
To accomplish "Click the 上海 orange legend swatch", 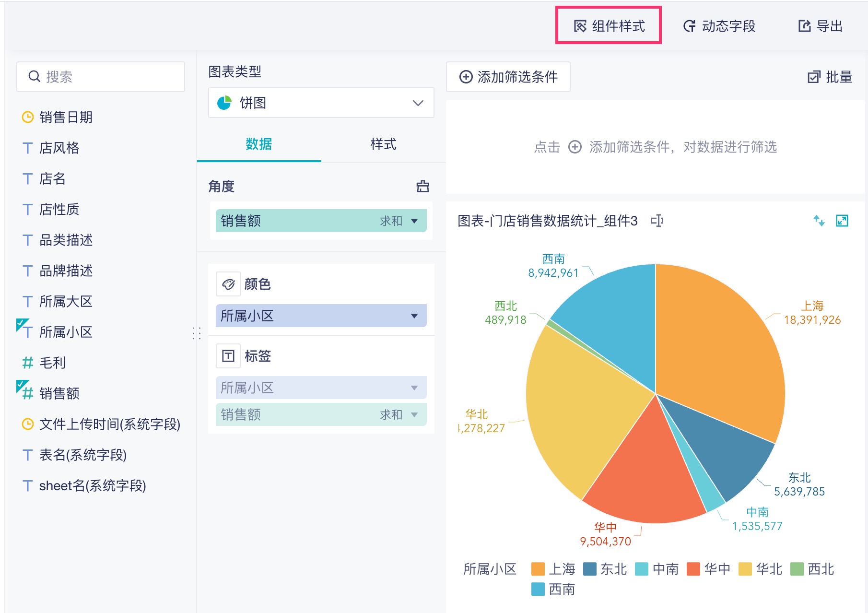I will (538, 569).
